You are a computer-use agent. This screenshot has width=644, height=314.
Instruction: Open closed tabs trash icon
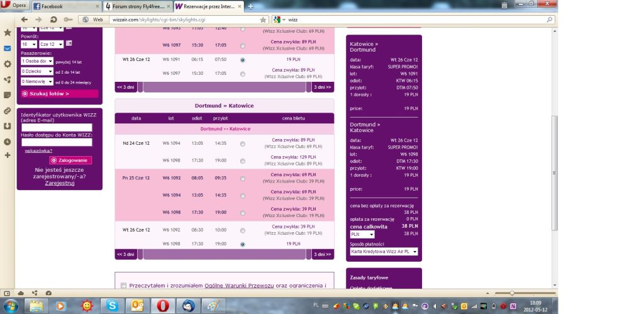click(504, 6)
